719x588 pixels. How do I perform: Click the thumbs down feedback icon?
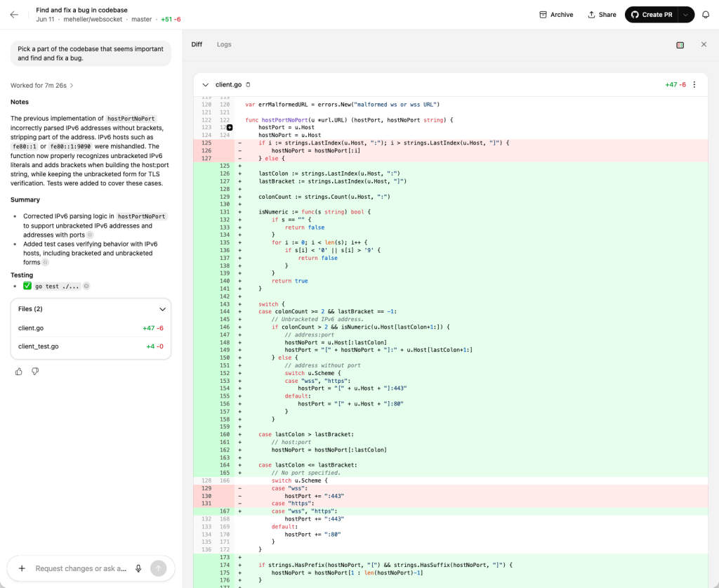pos(35,372)
